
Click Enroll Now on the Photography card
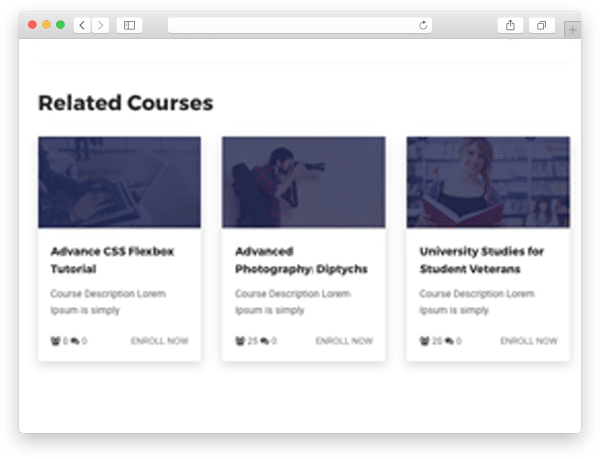pos(344,341)
